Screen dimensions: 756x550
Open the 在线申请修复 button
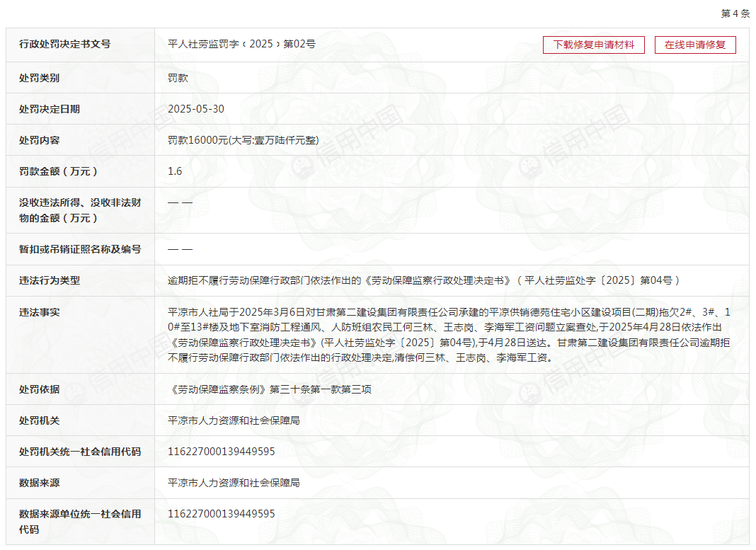click(x=694, y=45)
